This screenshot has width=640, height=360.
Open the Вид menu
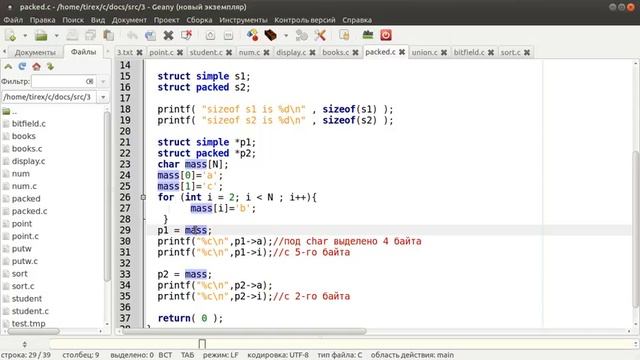tap(98, 20)
